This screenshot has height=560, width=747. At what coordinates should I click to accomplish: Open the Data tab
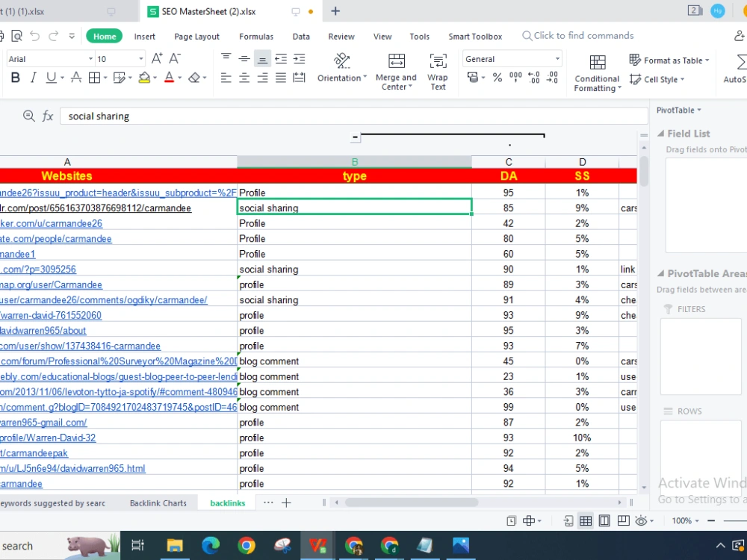(301, 37)
